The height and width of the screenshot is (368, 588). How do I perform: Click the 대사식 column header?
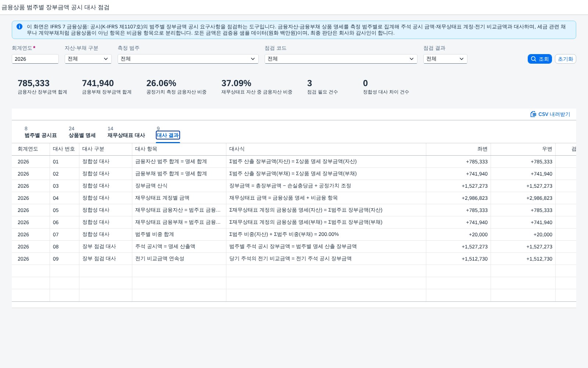(326, 149)
